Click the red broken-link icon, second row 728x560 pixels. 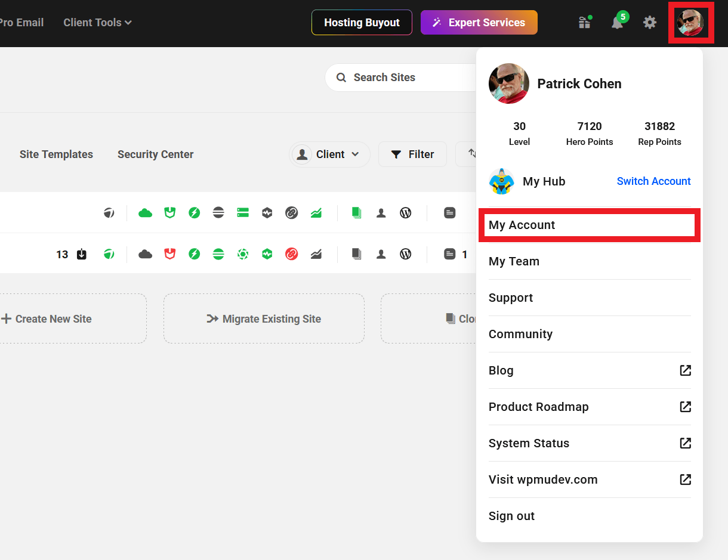291,254
